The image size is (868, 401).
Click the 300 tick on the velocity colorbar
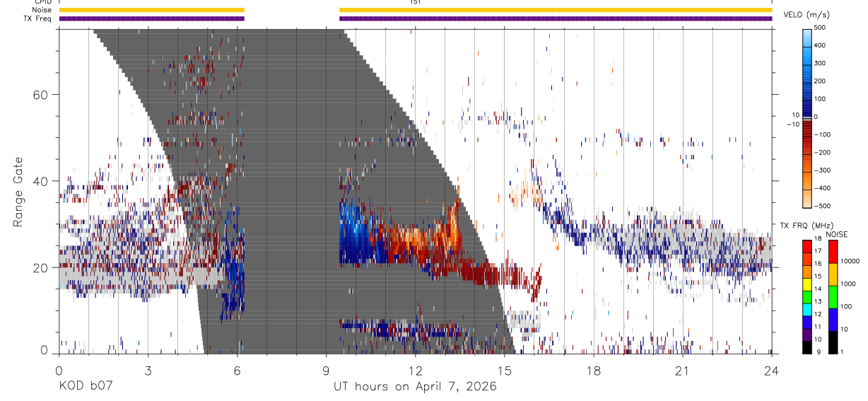click(x=821, y=63)
